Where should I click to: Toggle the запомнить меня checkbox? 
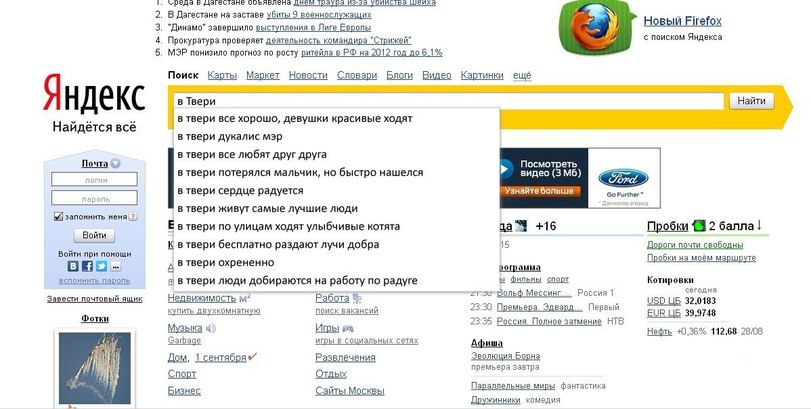pos(58,216)
